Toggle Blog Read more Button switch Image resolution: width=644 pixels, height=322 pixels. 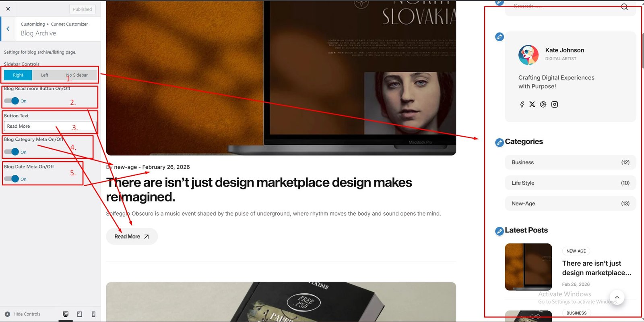tap(12, 101)
